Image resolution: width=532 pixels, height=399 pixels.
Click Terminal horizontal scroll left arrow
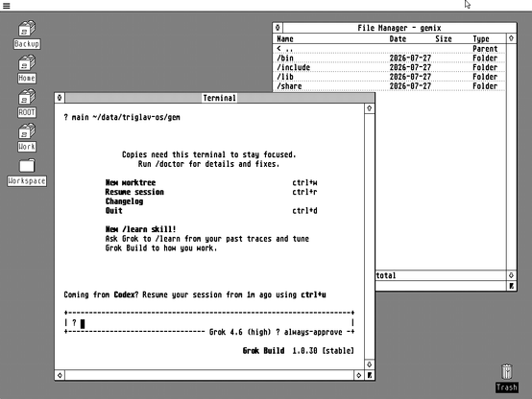(x=60, y=375)
